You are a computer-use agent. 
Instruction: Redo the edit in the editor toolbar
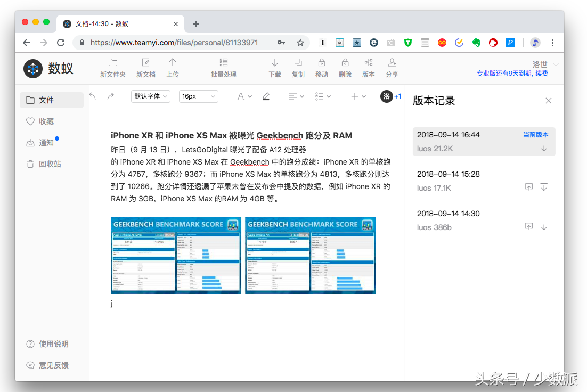[x=110, y=96]
